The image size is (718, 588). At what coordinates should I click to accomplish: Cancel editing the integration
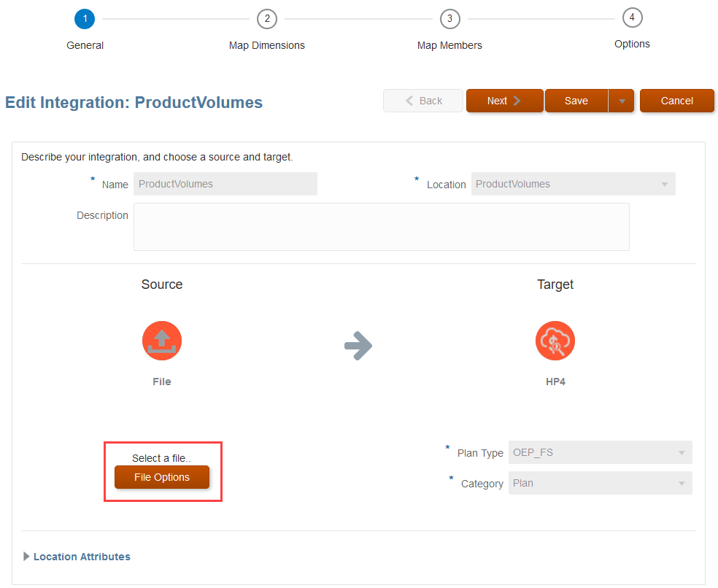pyautogui.click(x=676, y=101)
